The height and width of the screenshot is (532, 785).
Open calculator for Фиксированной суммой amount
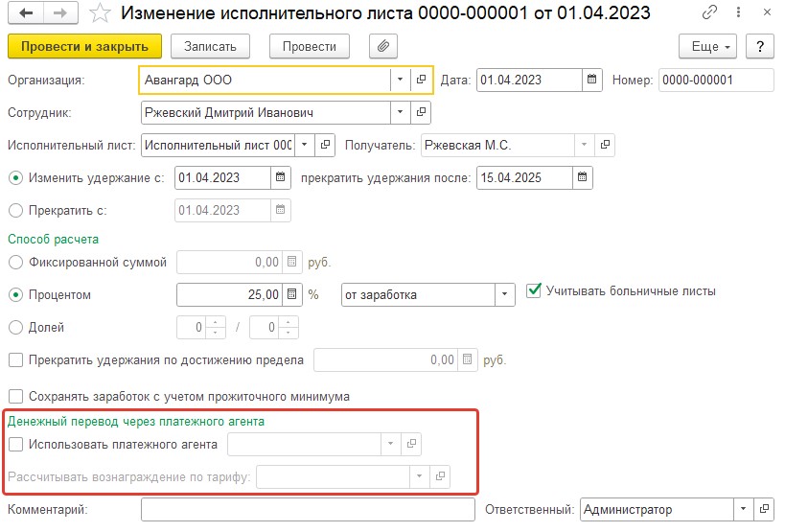pyautogui.click(x=292, y=262)
